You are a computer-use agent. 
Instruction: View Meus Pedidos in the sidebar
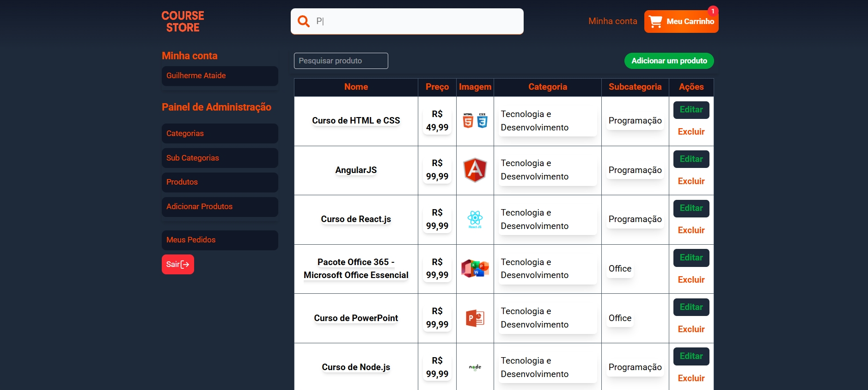[x=220, y=240]
